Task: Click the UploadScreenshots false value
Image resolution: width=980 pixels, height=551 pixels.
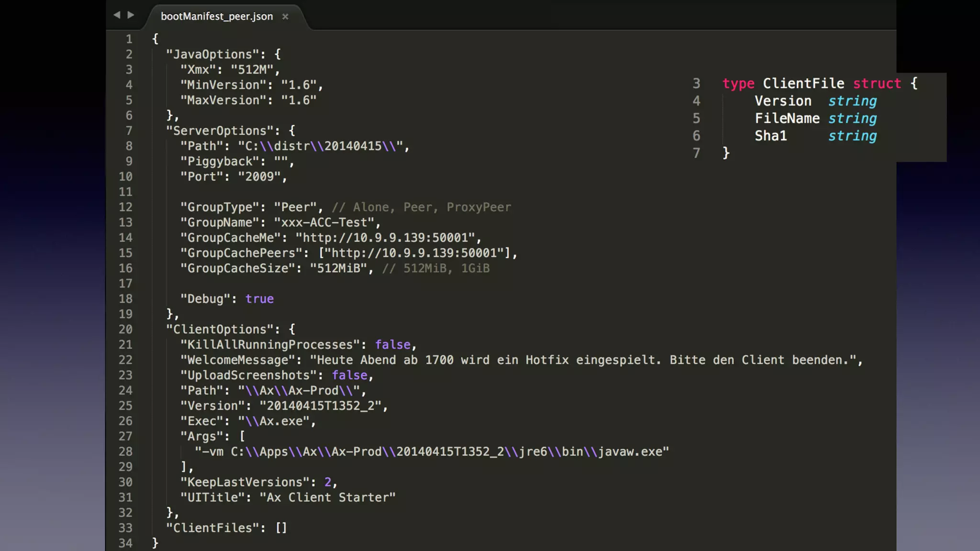Action: tap(349, 375)
